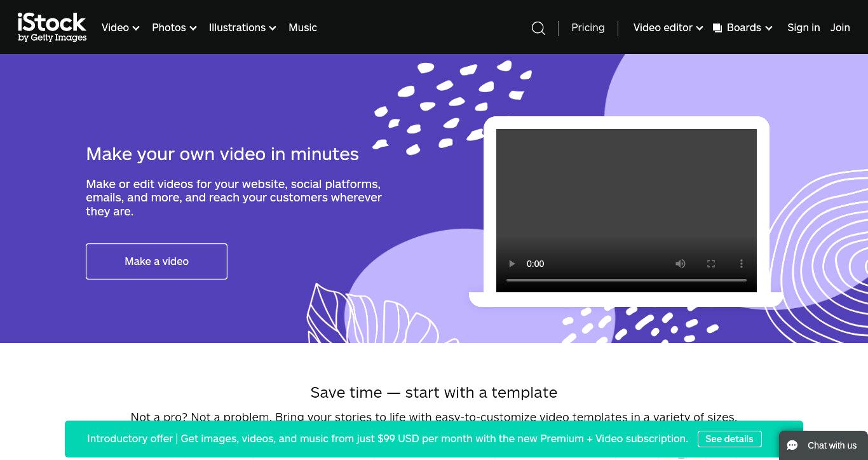
Task: Expand the Video editor dropdown
Action: coord(668,28)
